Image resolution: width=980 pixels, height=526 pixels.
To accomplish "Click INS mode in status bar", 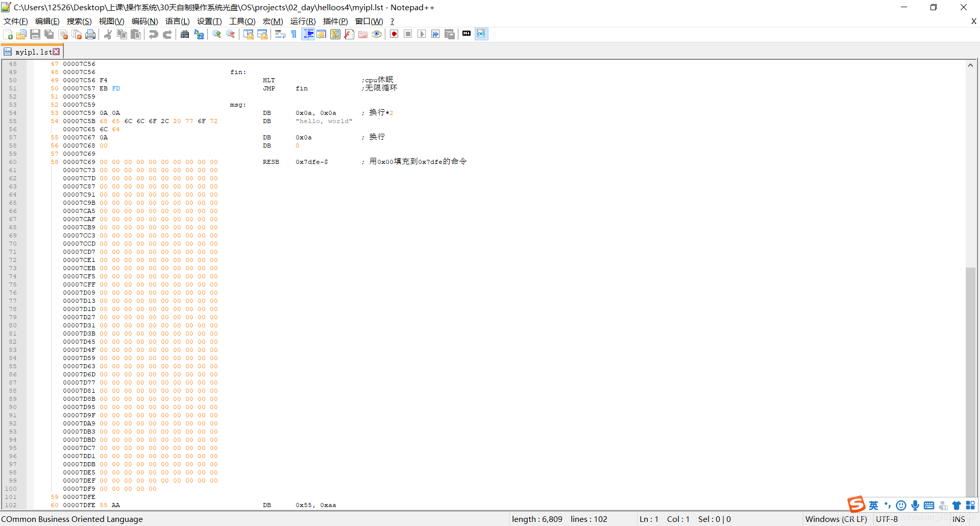I will (959, 519).
